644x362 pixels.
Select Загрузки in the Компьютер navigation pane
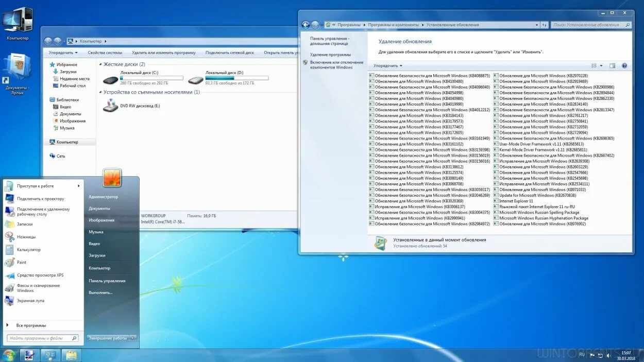68,72
